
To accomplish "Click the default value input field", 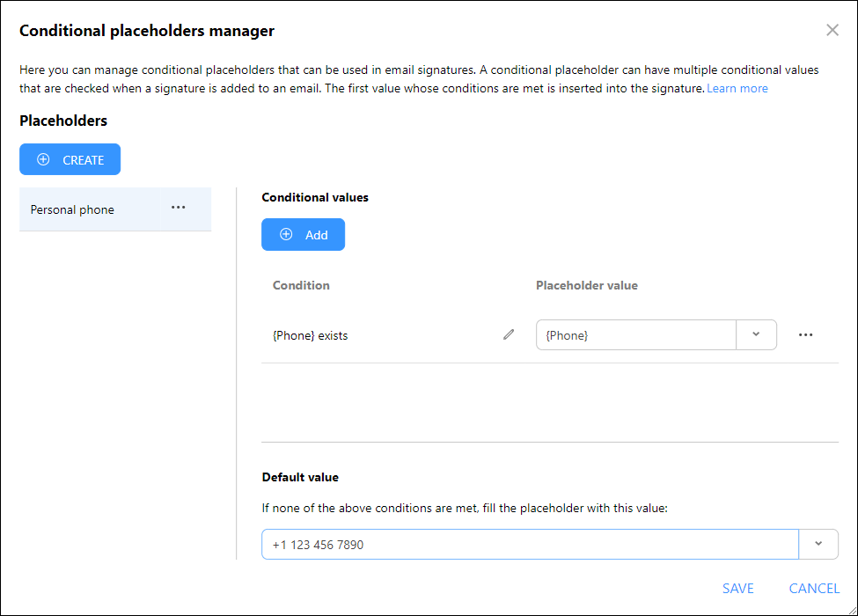I will [x=531, y=545].
